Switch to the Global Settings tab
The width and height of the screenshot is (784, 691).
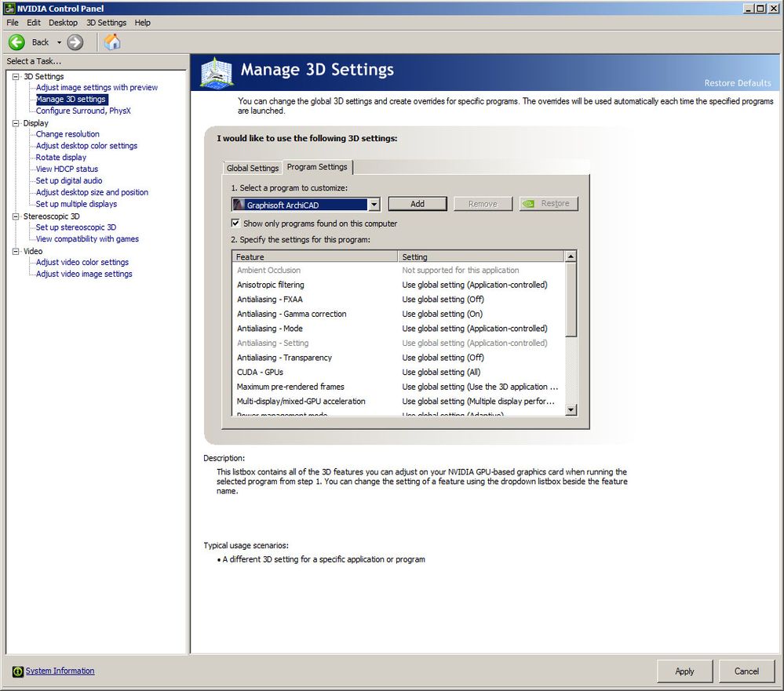point(252,167)
